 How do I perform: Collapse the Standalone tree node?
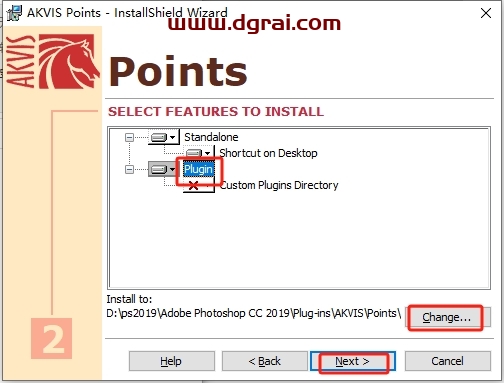[x=129, y=137]
